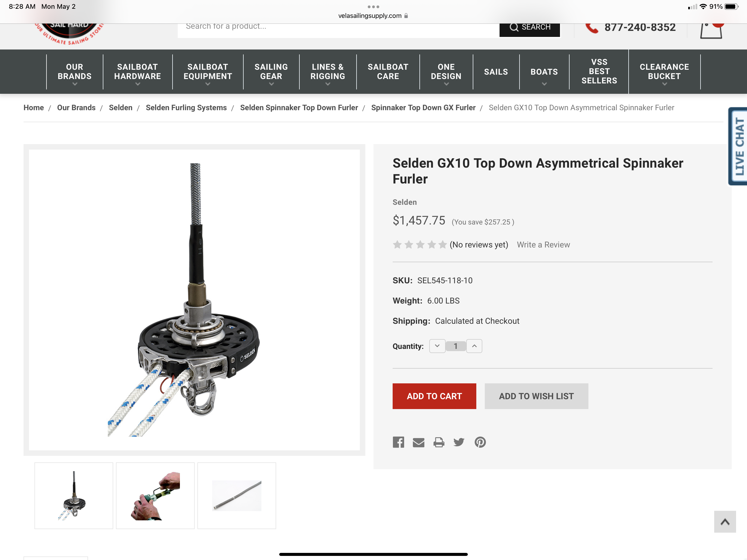Screen dimensions: 747x560
Task: Email this product via envelope icon
Action: (x=418, y=442)
